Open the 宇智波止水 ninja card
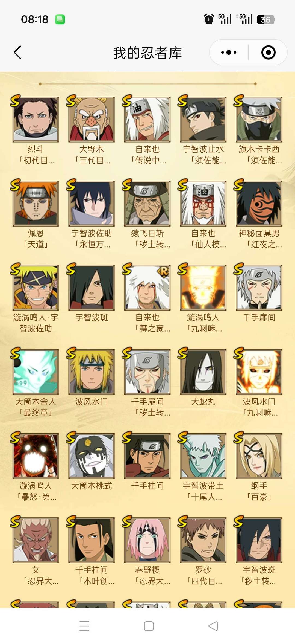Screen dimensions: 295x644 (203, 119)
